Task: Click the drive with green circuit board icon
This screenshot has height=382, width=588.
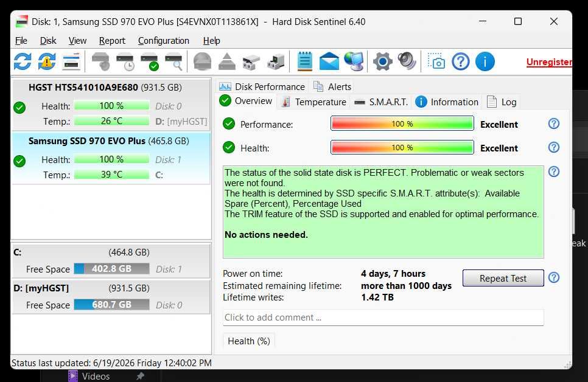Action: (x=276, y=62)
